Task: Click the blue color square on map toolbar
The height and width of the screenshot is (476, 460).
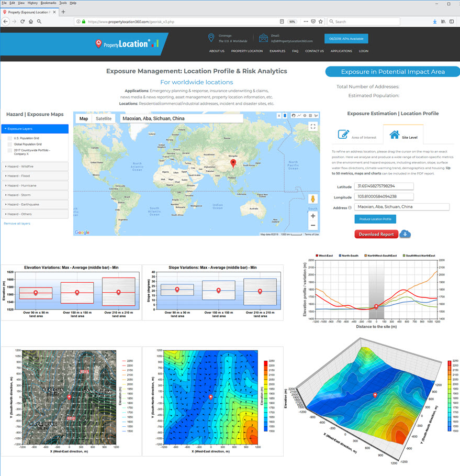Action: click(285, 116)
